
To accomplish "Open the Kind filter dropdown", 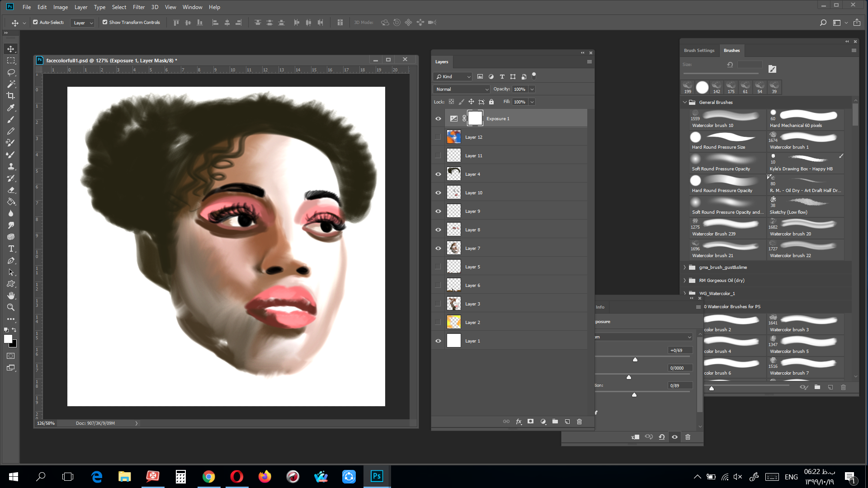I will tap(453, 77).
